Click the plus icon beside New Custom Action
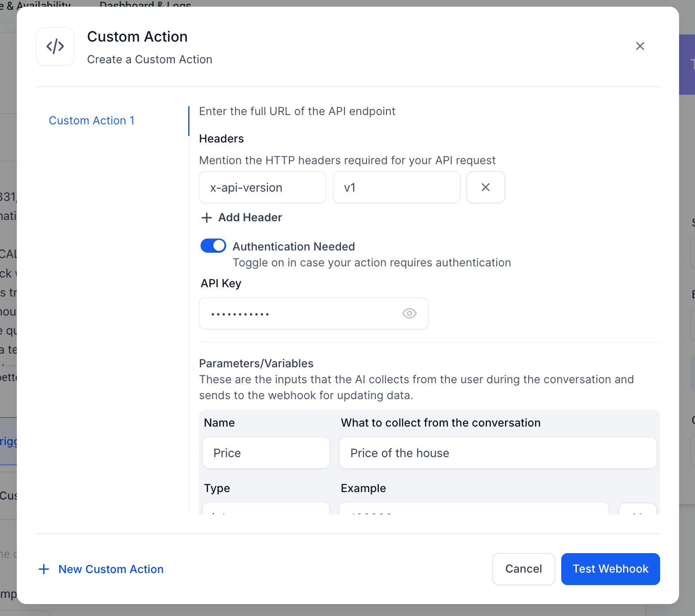This screenshot has height=616, width=695. tap(44, 569)
